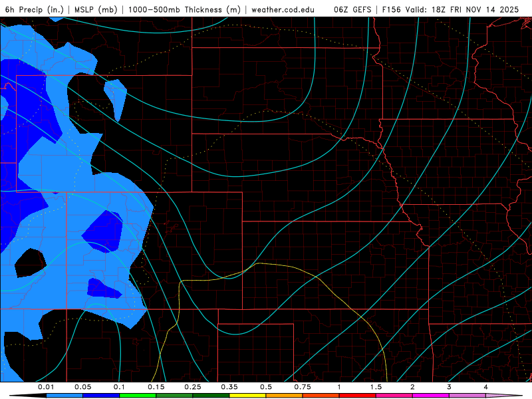Click the '1.5' colorbar label
The image size is (532, 399).
(x=376, y=387)
